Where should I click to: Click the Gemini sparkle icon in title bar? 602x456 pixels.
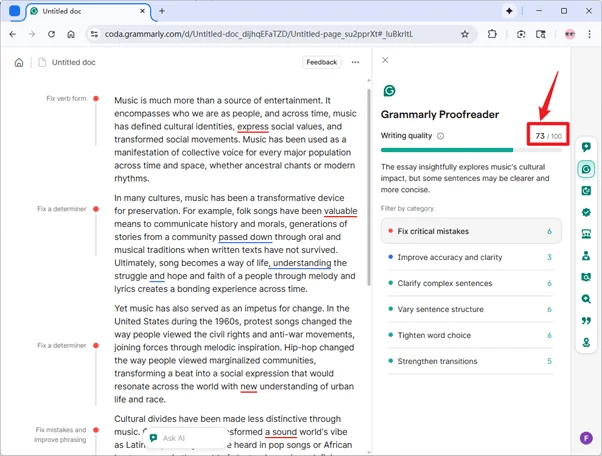(x=509, y=11)
